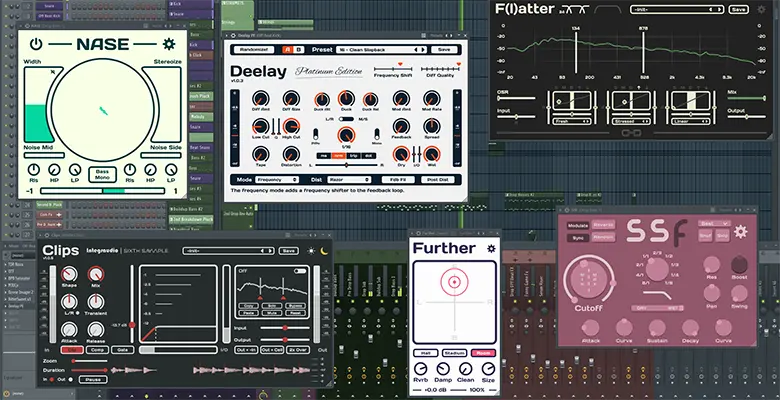Click the Further XY pad target
Image resolution: width=780 pixels, height=400 pixels.
click(454, 282)
